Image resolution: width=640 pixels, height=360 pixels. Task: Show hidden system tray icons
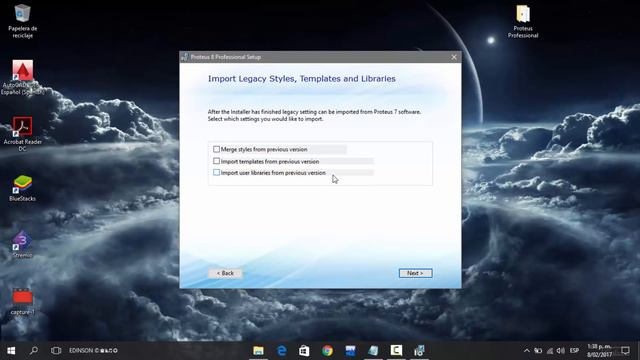[x=527, y=351]
